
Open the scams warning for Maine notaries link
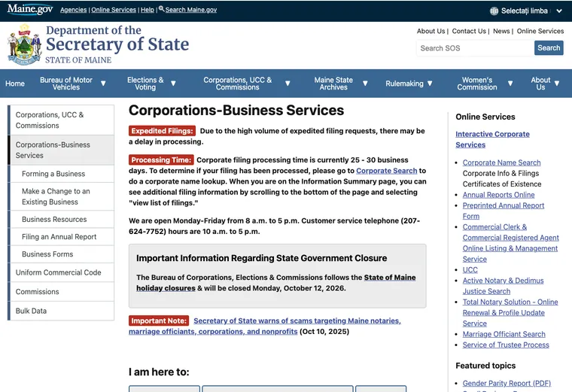tap(264, 326)
